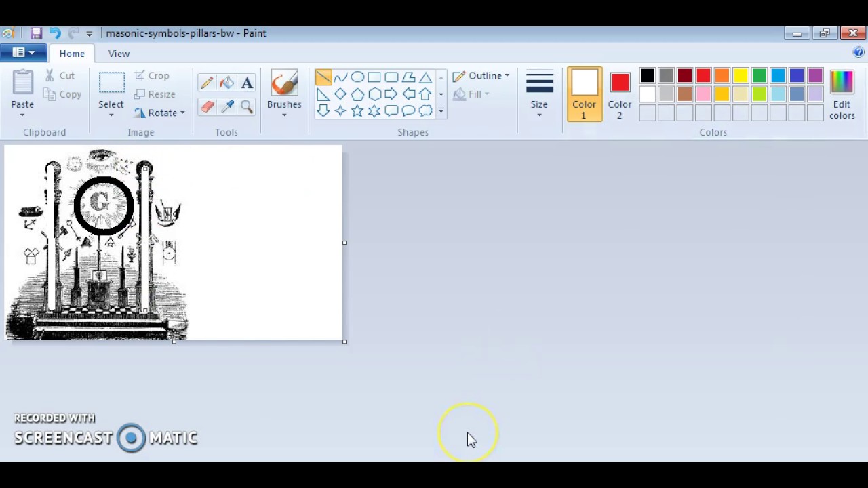Choose the Cloud callout shape
This screenshot has height=488, width=868.
tap(425, 111)
